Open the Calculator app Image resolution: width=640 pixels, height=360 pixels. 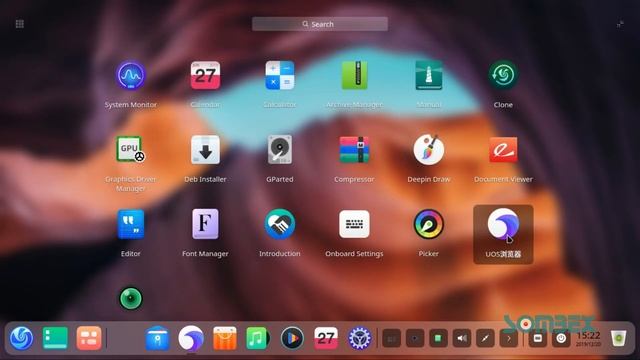[280, 76]
